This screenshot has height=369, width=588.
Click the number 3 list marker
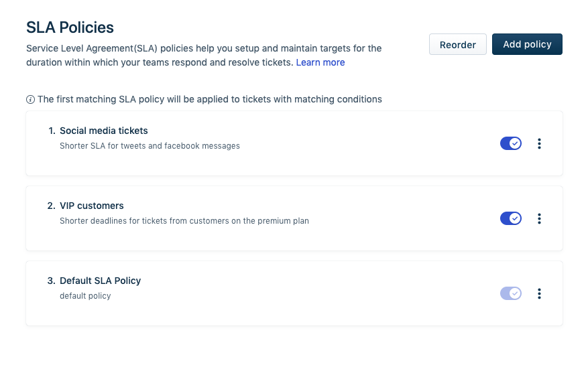pos(51,281)
